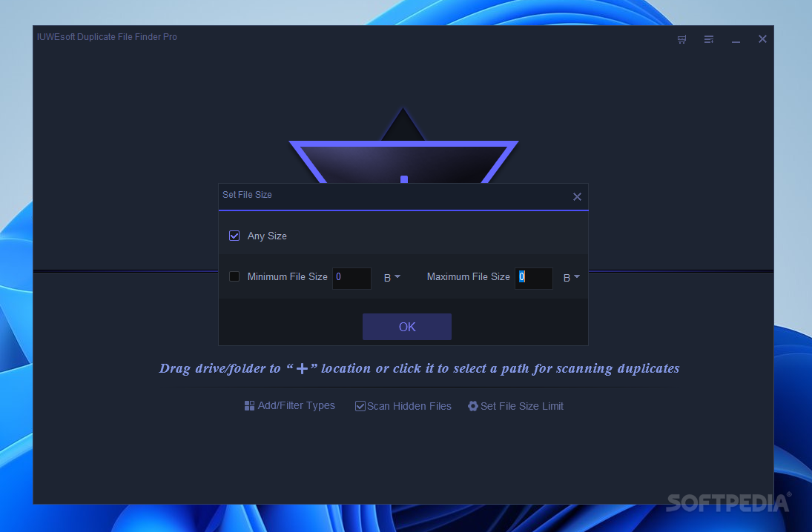
Task: Click the Set File Size dialog title
Action: (x=247, y=195)
